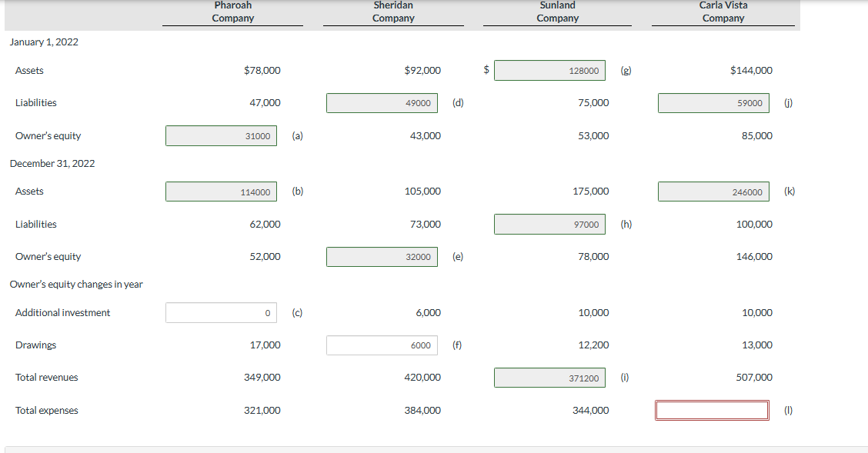This screenshot has height=453, width=868.
Task: Click Sheridan total revenues value 420,000
Action: 422,377
